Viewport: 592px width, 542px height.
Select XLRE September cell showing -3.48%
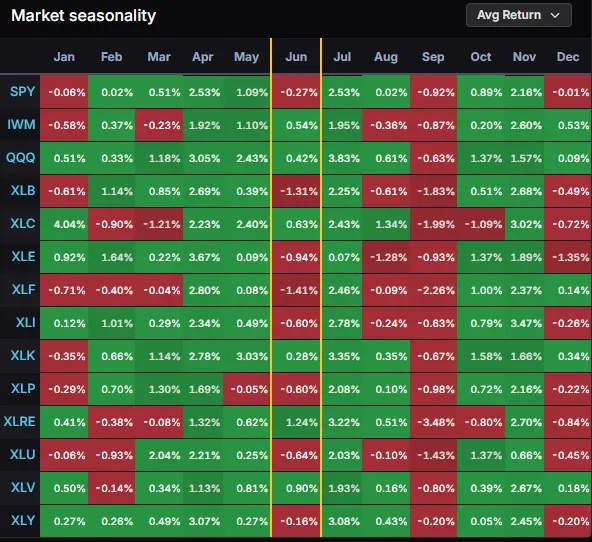point(433,422)
